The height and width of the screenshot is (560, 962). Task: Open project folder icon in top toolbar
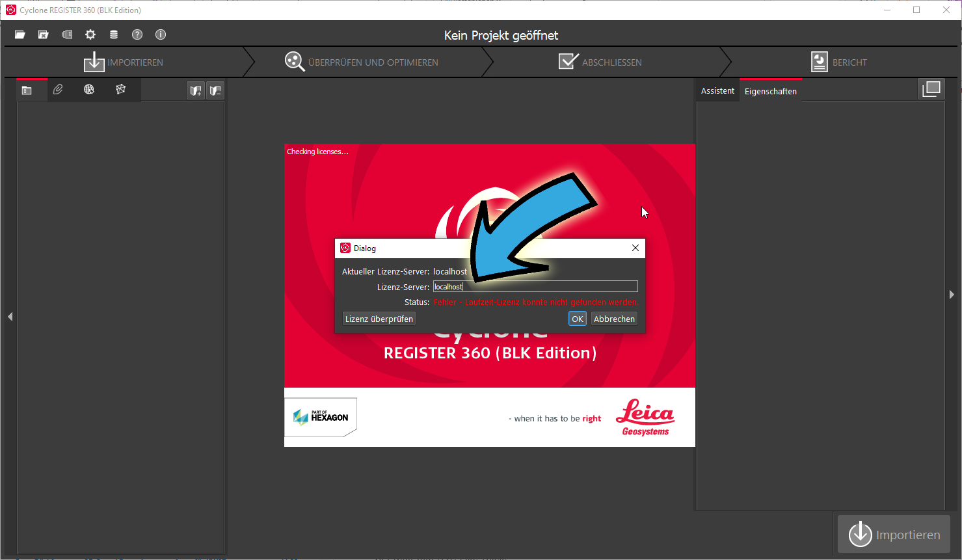pos(20,34)
